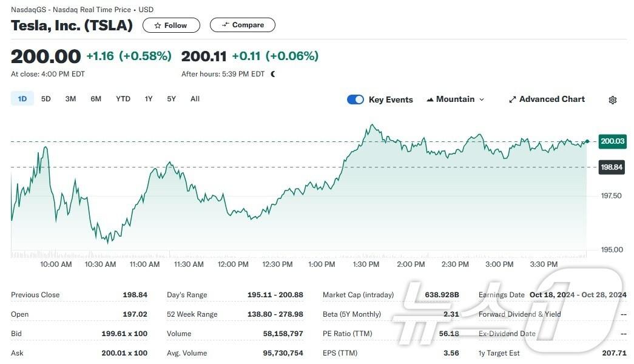The height and width of the screenshot is (364, 634).
Task: Switch to the 5D range tab
Action: pos(46,99)
